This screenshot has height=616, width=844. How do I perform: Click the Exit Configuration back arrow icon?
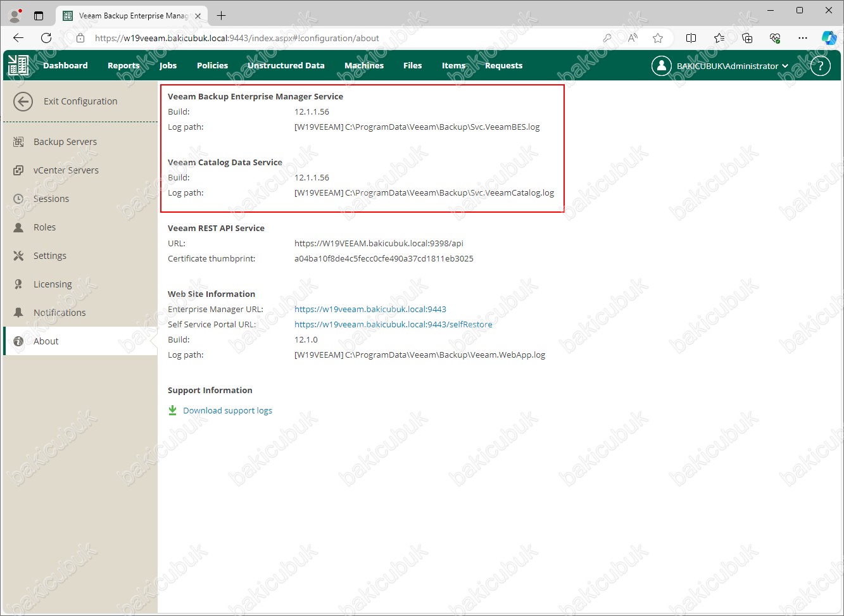pyautogui.click(x=23, y=101)
